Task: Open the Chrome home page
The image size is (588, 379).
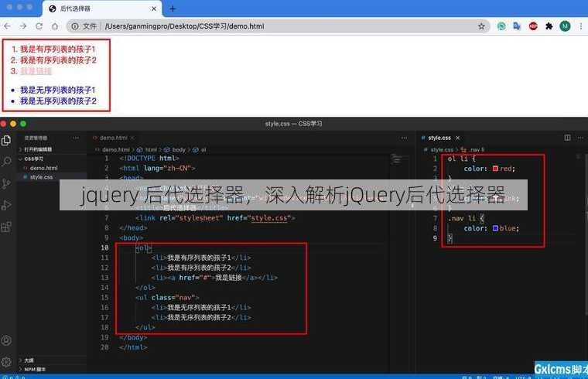Action: 55,26
